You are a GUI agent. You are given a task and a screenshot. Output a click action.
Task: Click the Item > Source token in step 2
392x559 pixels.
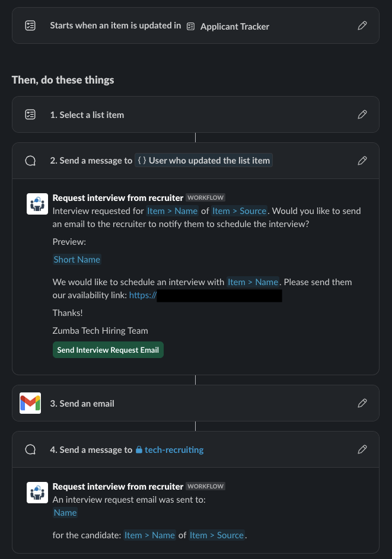coord(240,211)
